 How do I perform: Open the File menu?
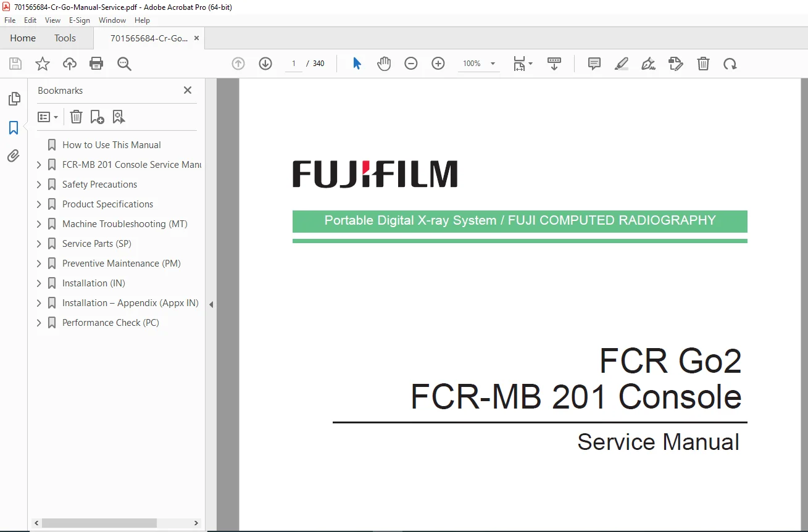(x=10, y=20)
